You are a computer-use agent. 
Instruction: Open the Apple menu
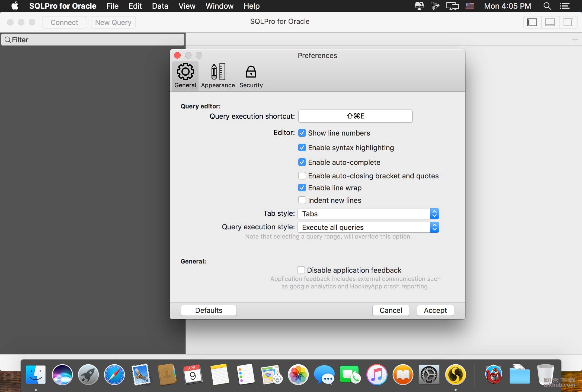[15, 6]
